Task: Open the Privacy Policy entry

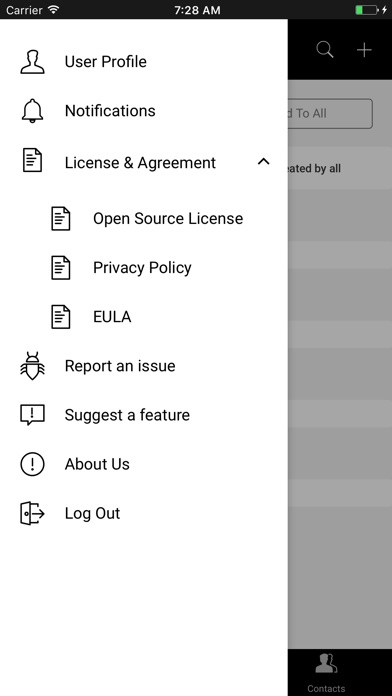Action: point(144,268)
